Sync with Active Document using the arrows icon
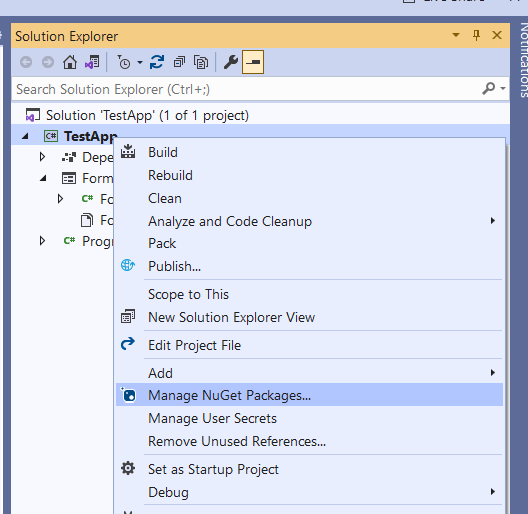The height and width of the screenshot is (514, 528). [157, 62]
